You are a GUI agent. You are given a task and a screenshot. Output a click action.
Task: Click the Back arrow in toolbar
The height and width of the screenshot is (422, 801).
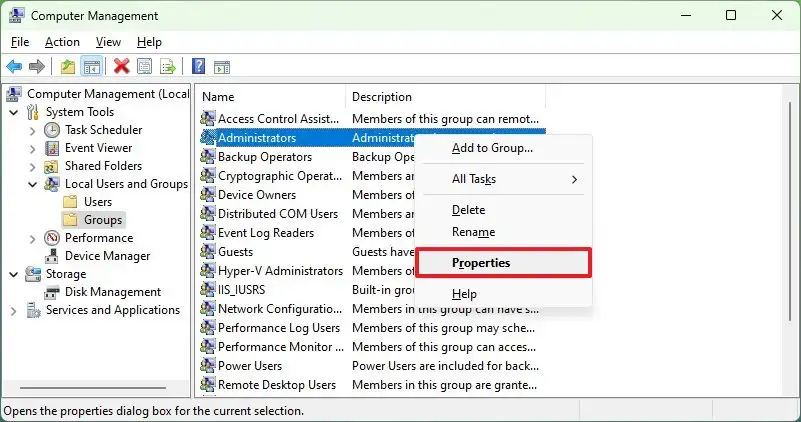point(14,67)
